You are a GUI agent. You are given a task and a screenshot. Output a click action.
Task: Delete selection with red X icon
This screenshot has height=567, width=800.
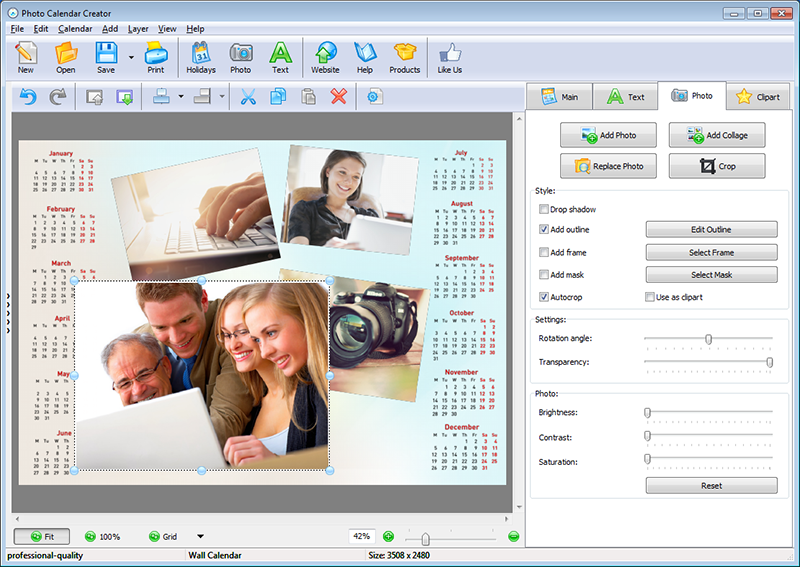(338, 96)
